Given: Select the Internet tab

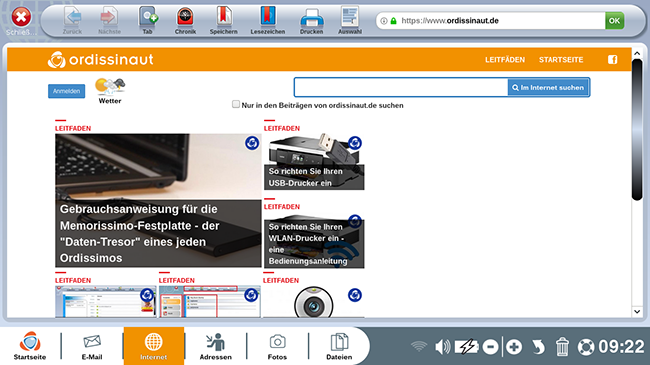Looking at the screenshot, I should [154, 346].
